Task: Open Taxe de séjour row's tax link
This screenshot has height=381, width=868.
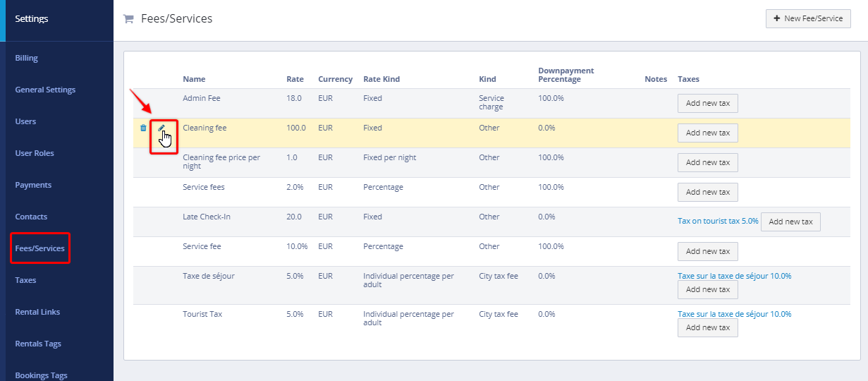Action: 734,276
